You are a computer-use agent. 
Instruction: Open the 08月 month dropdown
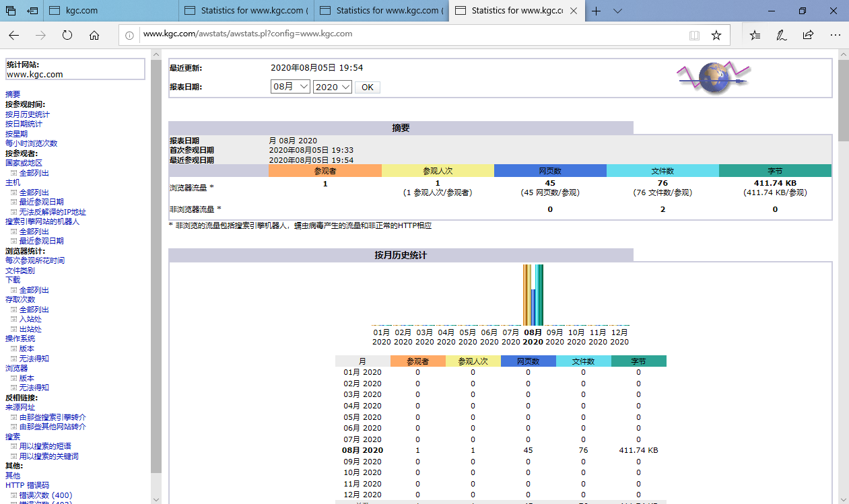click(x=290, y=87)
